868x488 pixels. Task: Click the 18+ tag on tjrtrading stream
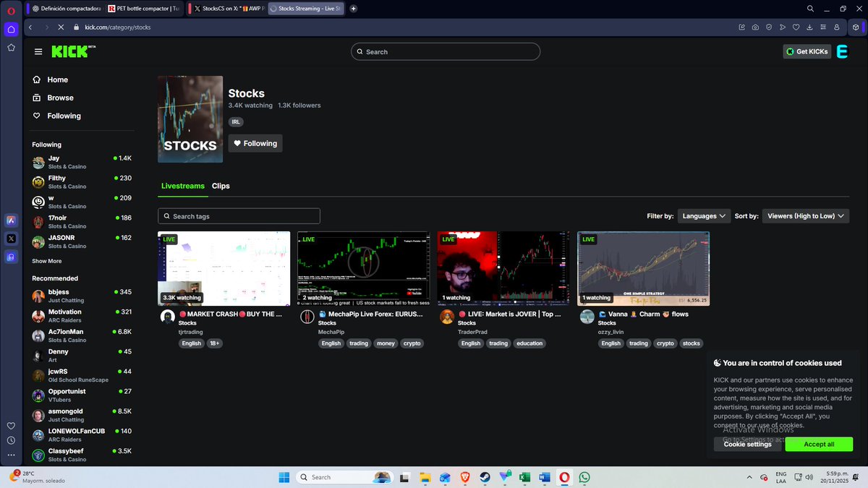click(215, 343)
